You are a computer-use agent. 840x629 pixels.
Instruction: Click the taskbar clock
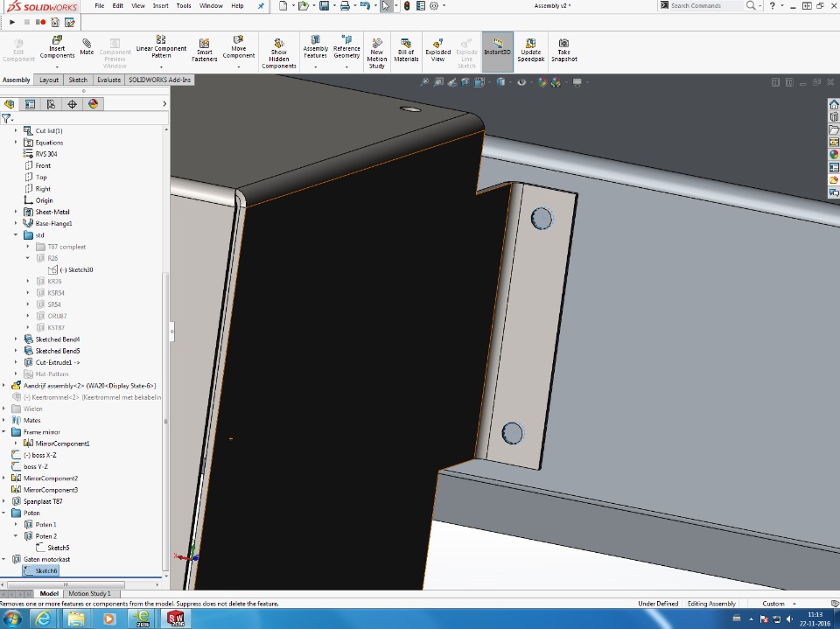point(815,619)
